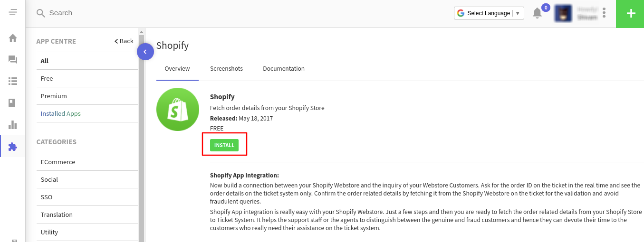Open the user options three-dot menu
The image size is (644, 242).
(604, 13)
